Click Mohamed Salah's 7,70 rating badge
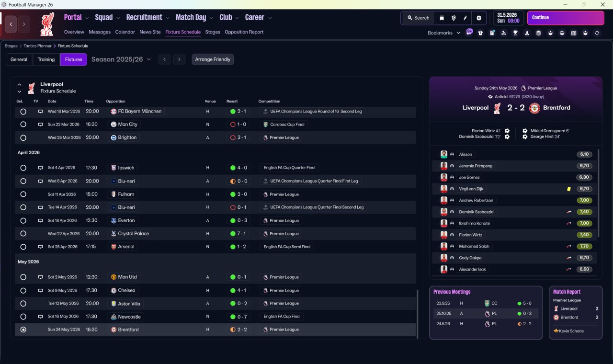Image resolution: width=613 pixels, height=364 pixels. pyautogui.click(x=584, y=246)
